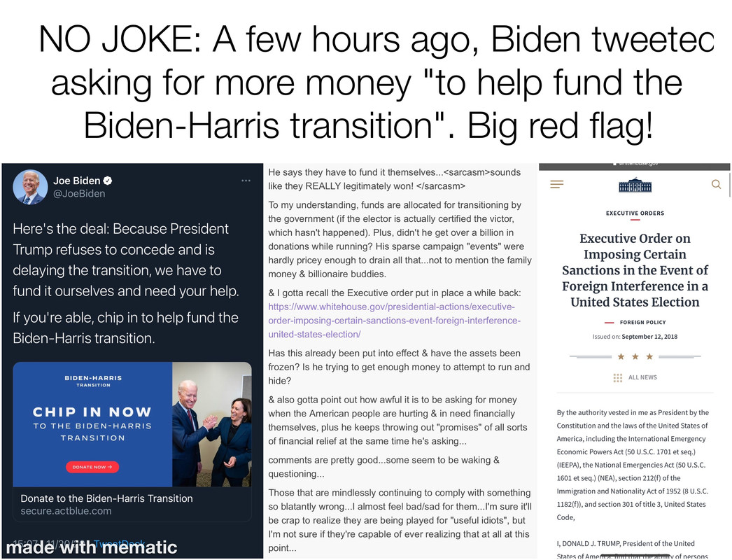Click the red Donate Now button
The image size is (732, 560).
92,467
